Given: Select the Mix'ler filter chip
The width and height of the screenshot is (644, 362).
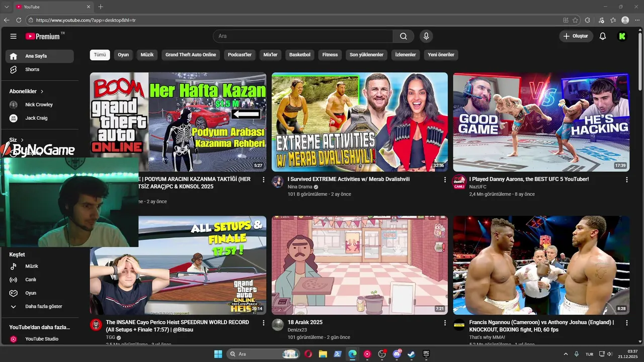Looking at the screenshot, I should (270, 55).
